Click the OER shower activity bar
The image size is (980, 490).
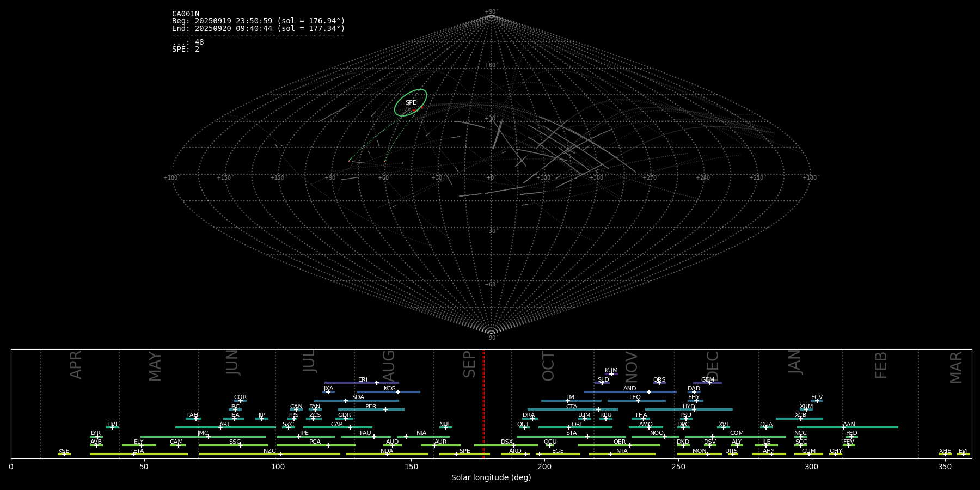click(x=619, y=445)
